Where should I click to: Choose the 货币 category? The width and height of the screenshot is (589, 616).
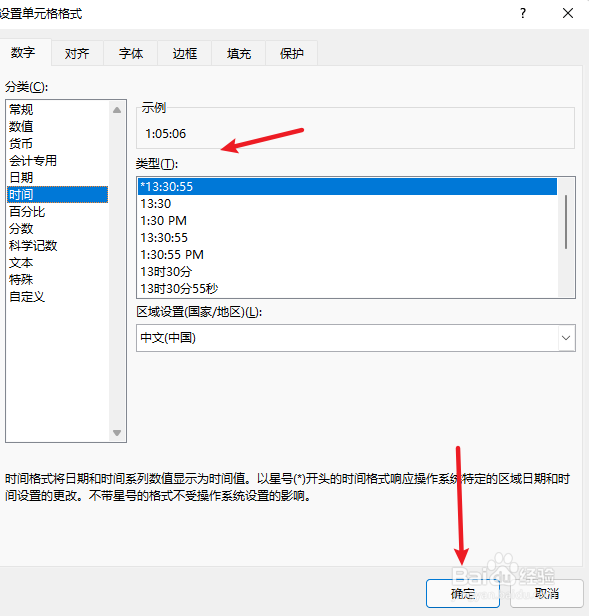[57, 143]
